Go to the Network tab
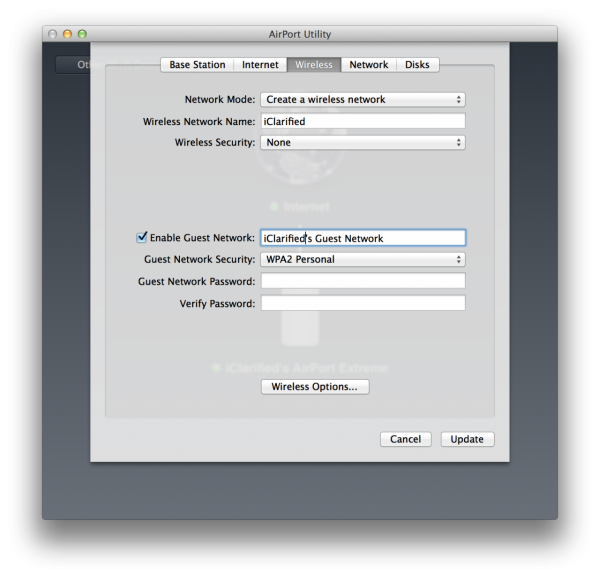This screenshot has width=600, height=578. (x=368, y=65)
